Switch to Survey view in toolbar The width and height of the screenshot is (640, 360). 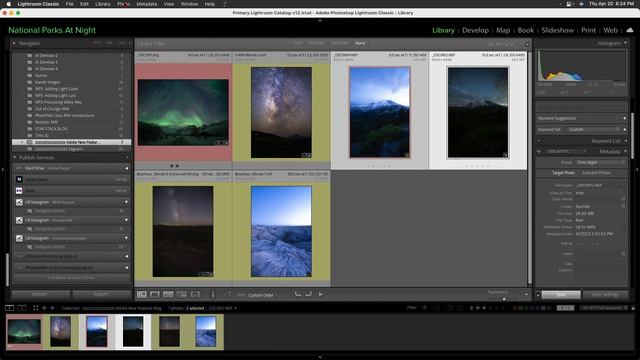[181, 294]
